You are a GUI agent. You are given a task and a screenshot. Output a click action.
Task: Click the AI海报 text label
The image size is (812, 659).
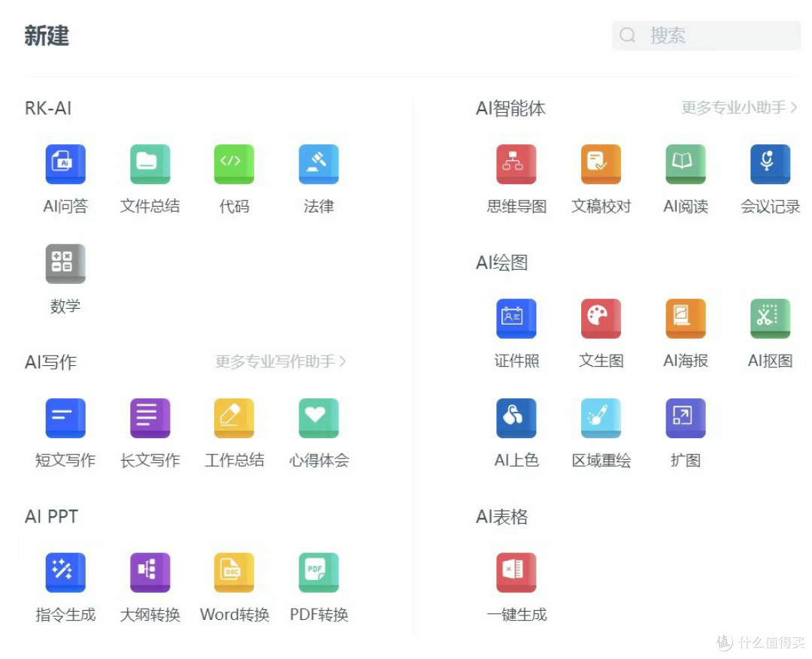686,361
